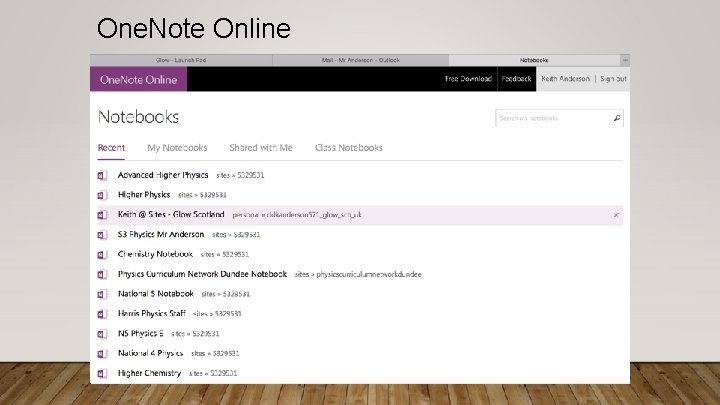Open the Higher Physics notebook
This screenshot has height=405, width=720.
tap(144, 195)
